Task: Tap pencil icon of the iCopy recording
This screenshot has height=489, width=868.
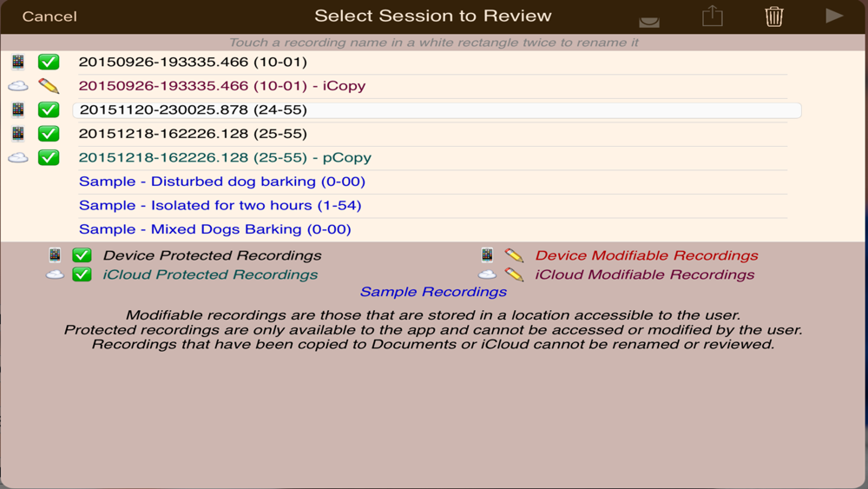Action: [49, 86]
